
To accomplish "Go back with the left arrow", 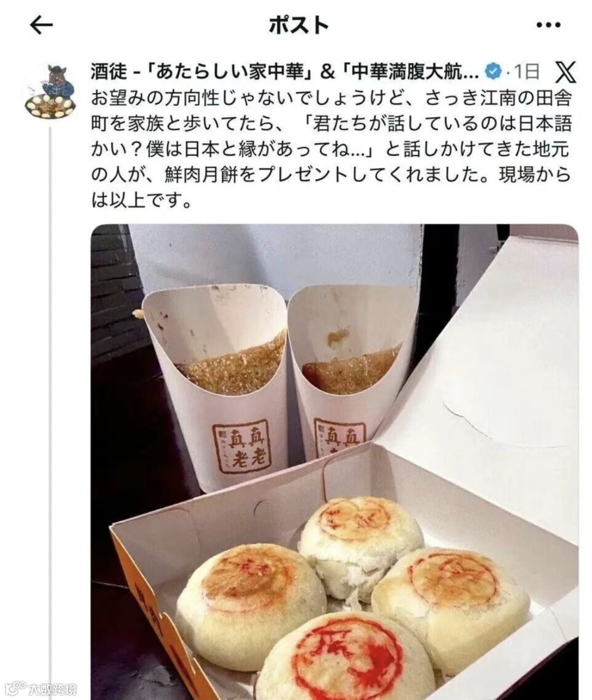I will pyautogui.click(x=41, y=25).
